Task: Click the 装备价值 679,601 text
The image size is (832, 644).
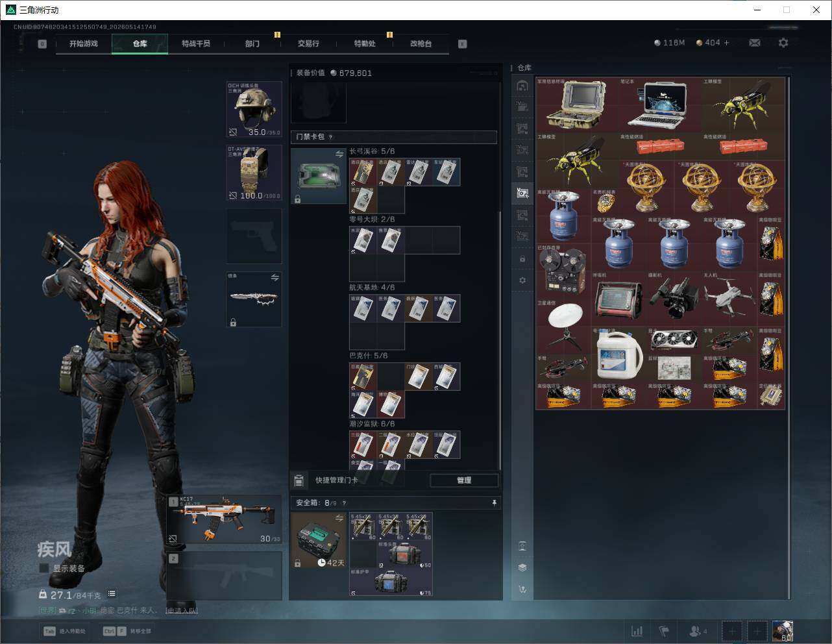Action: [334, 73]
